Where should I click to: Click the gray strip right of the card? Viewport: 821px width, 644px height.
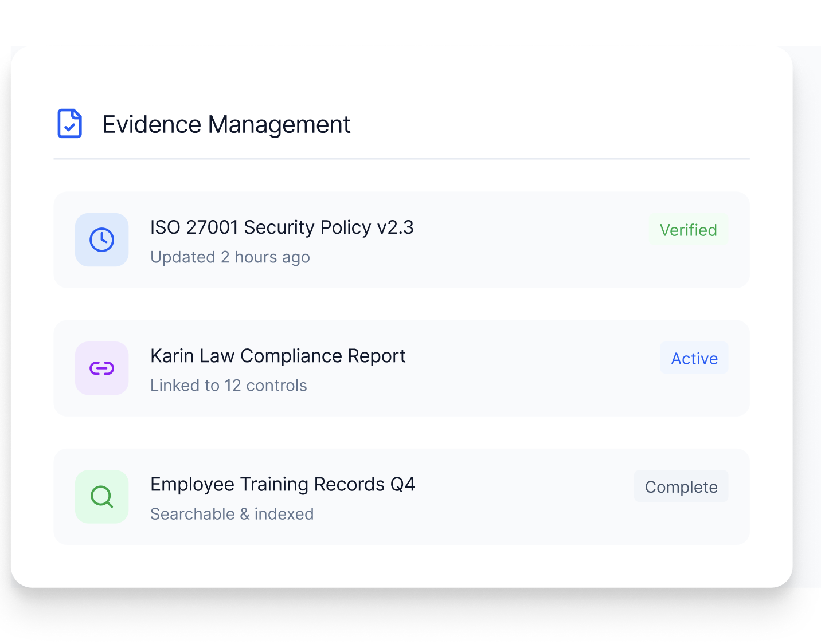point(807,315)
